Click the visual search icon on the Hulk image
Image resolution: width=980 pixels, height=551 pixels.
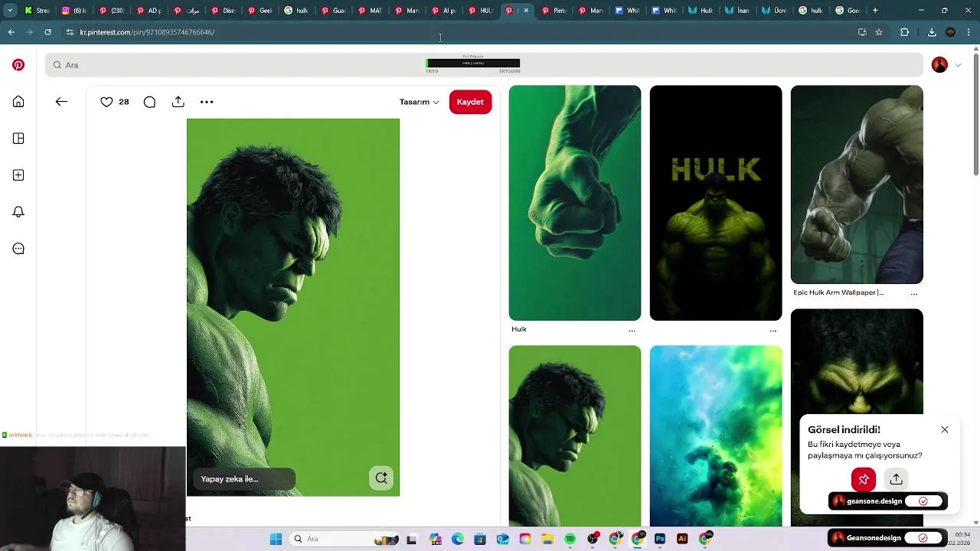coord(381,478)
